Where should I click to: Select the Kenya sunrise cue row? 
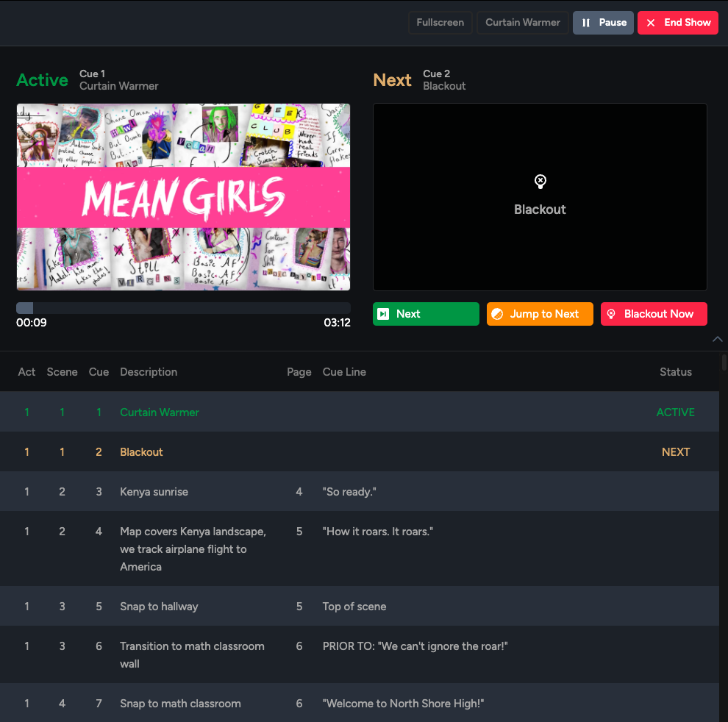tap(360, 492)
